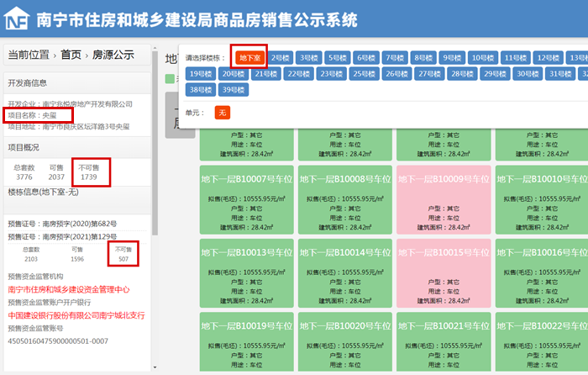Select the 7号楼 building button
The image size is (588, 375).
(395, 58)
